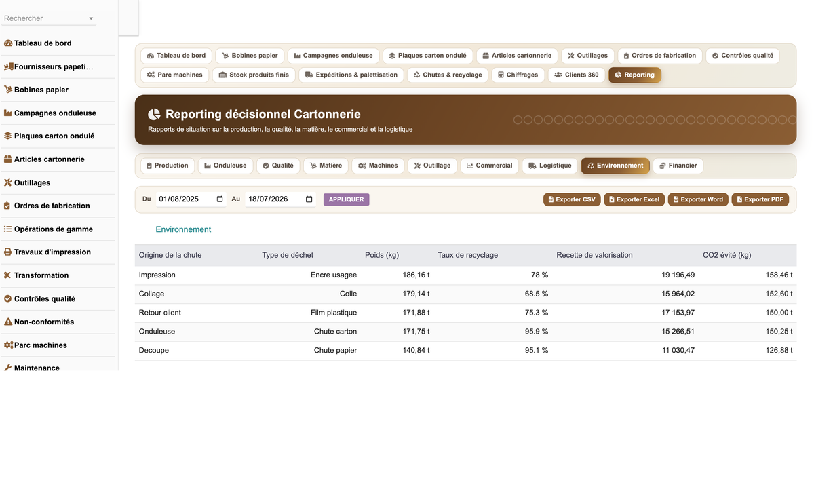
Task: Click the Non-conformités warning triangle icon
Action: pos(8,322)
